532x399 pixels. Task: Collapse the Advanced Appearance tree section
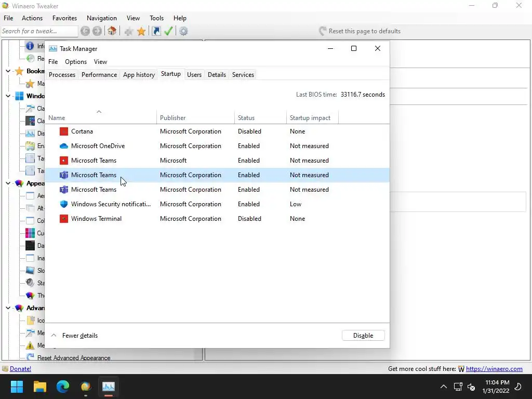tap(8, 308)
